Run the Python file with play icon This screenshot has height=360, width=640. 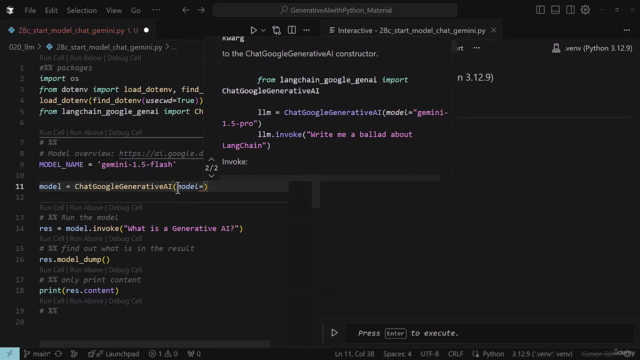253,30
